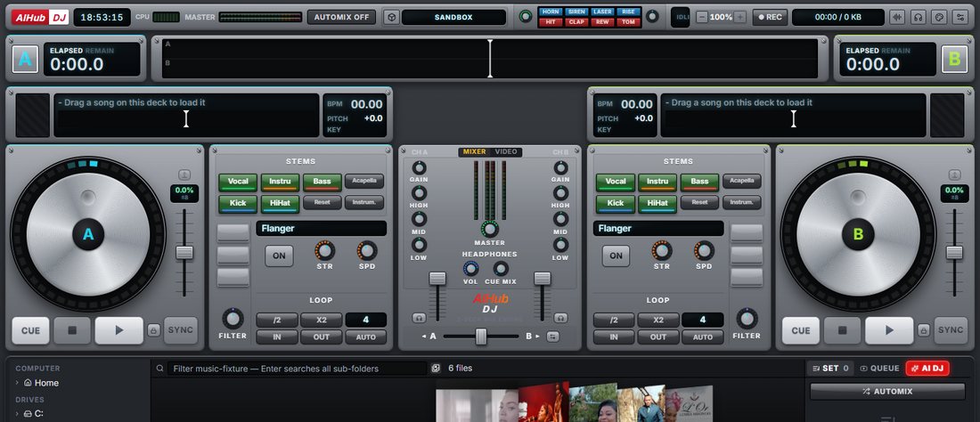Enable deck B AUTO loop
The height and width of the screenshot is (422, 980).
click(703, 337)
